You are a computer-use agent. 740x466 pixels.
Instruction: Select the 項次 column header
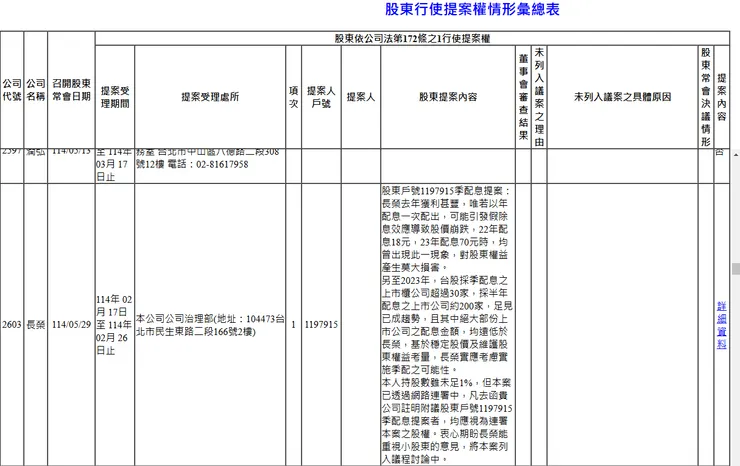294,97
